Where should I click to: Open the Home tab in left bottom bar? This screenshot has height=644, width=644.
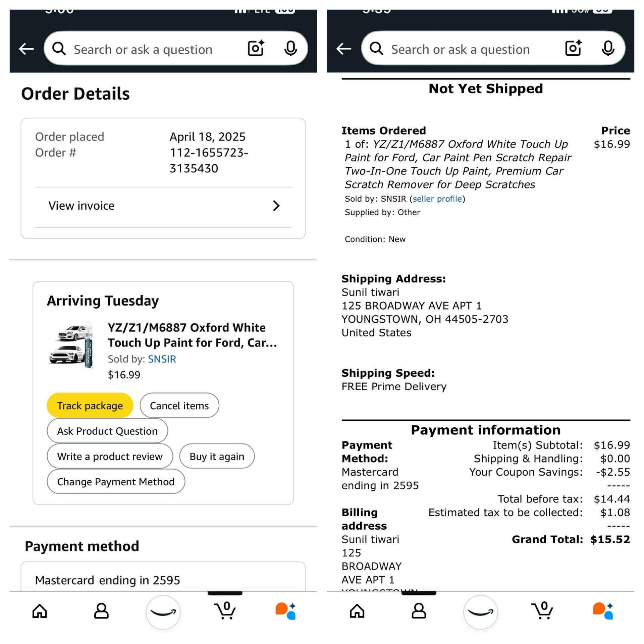pos(40,611)
